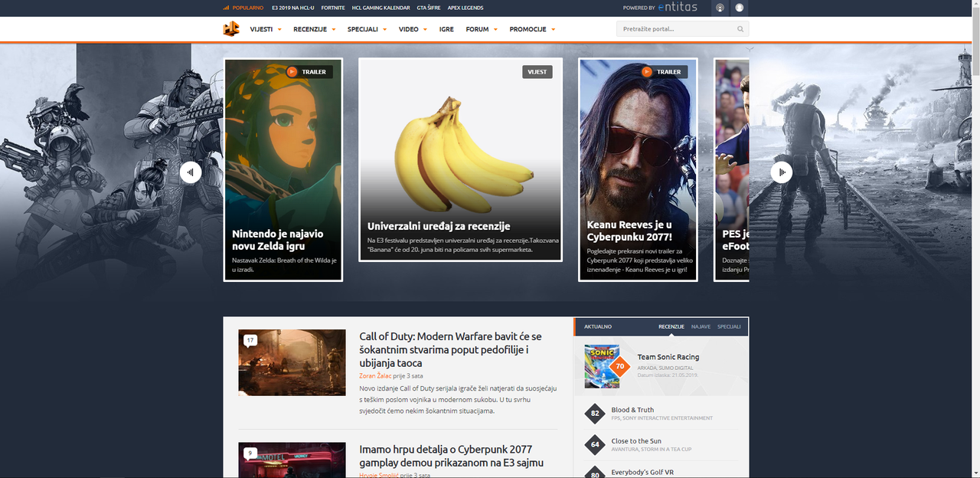This screenshot has height=478, width=980.
Task: Open E3 2019 na HCL-u link
Action: point(293,8)
